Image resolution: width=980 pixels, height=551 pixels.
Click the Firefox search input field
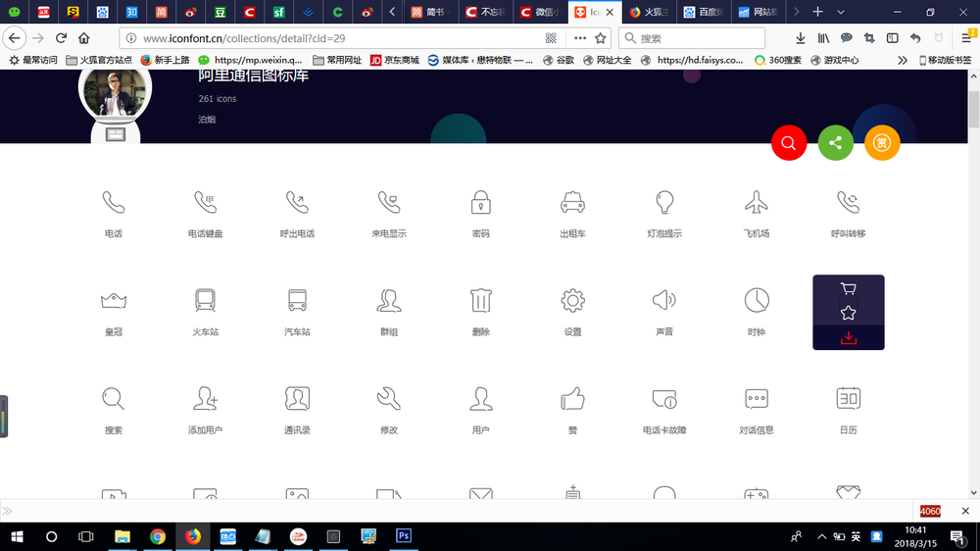coord(698,38)
